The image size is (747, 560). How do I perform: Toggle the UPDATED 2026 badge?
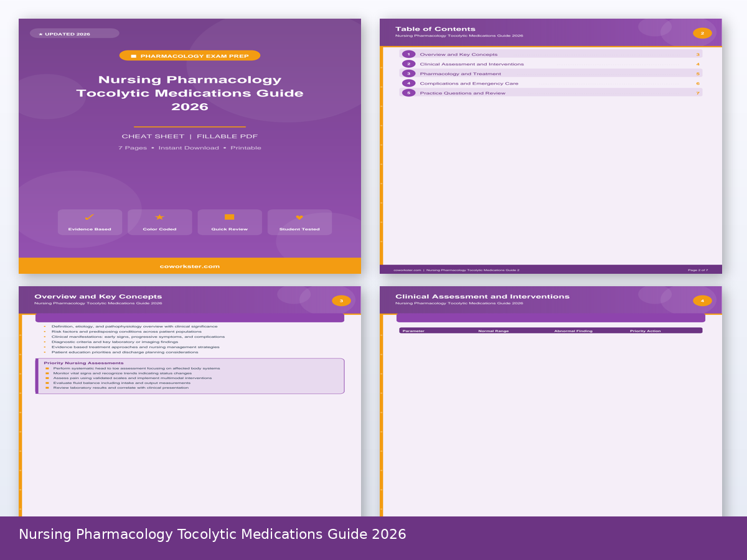tap(73, 33)
